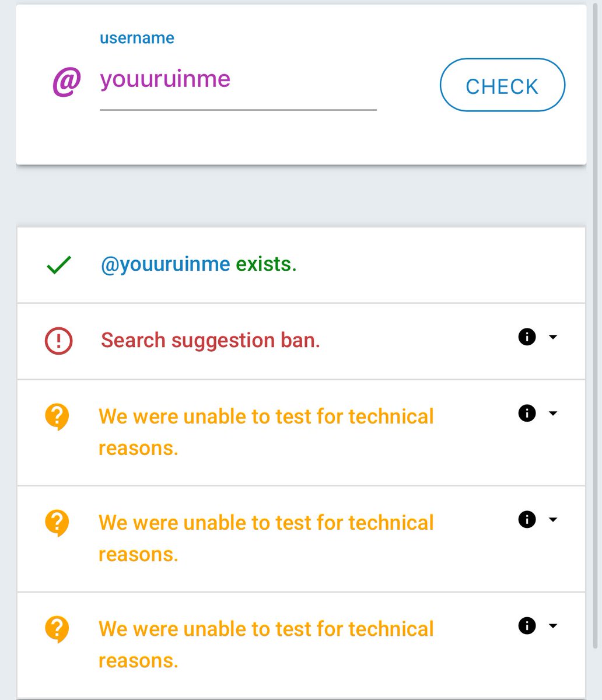Focus the username input field
The height and width of the screenshot is (700, 602).
click(237, 80)
